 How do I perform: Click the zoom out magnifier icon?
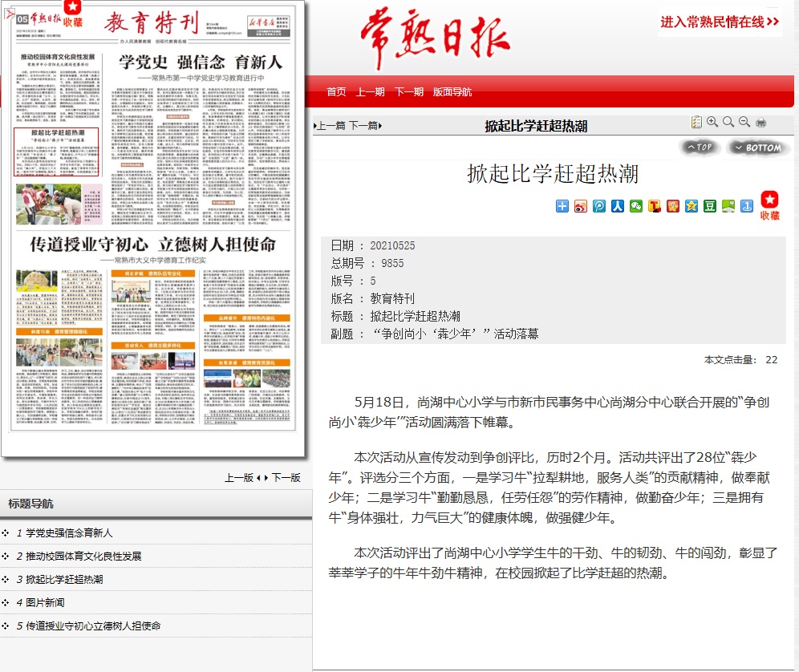(744, 123)
